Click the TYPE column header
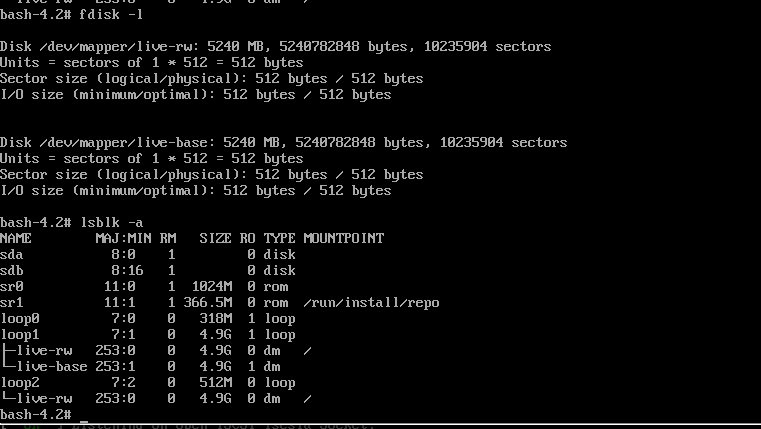The image size is (761, 429). click(x=279, y=238)
